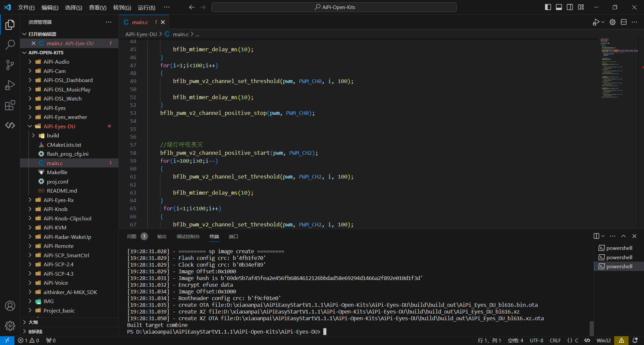Click the split terminal icon
The height and width of the screenshot is (345, 644).
(x=596, y=236)
